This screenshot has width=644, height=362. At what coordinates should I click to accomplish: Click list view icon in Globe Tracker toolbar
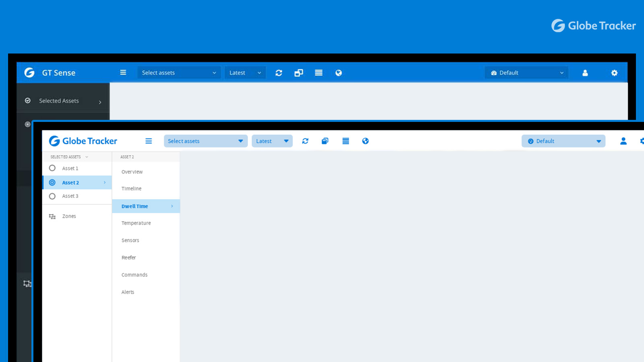(x=346, y=141)
